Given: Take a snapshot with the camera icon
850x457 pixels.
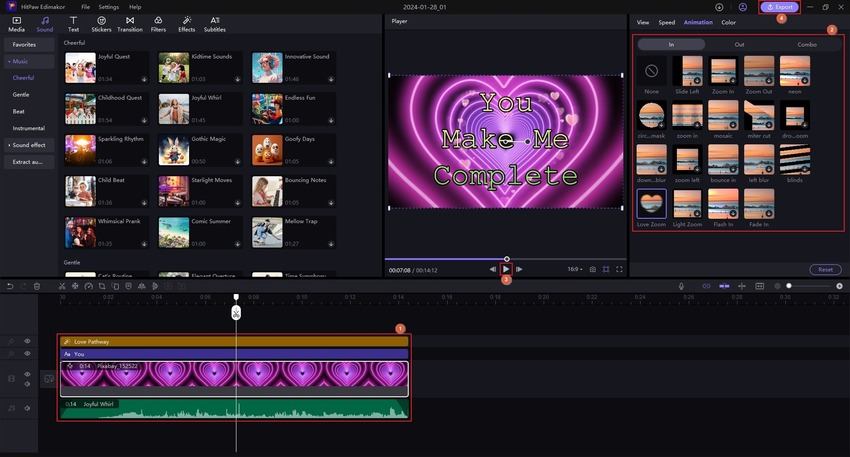Looking at the screenshot, I should tap(593, 269).
